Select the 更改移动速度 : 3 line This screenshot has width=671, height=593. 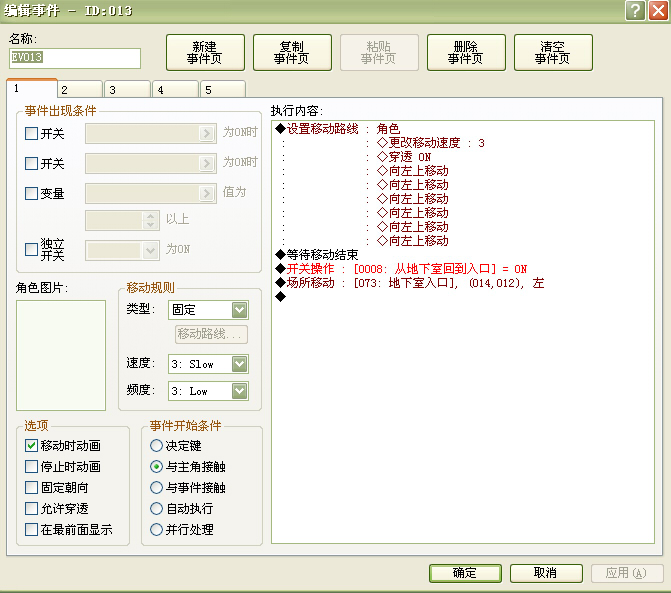431,143
